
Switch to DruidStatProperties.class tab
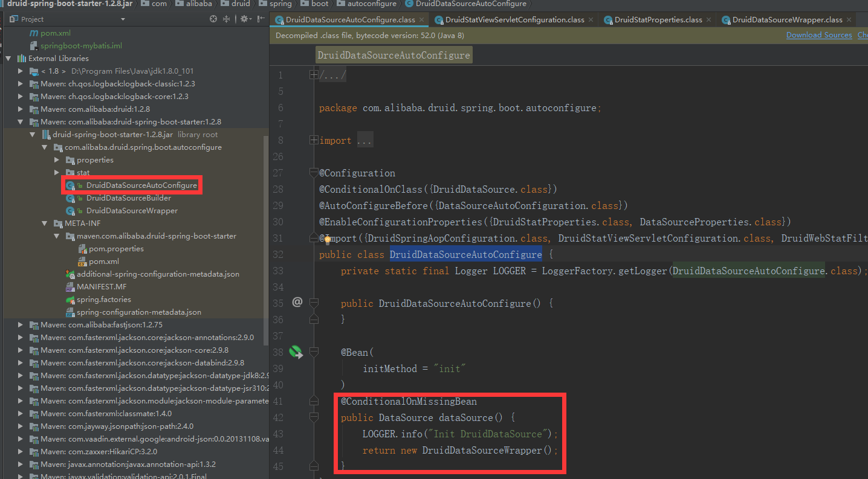[658, 20]
